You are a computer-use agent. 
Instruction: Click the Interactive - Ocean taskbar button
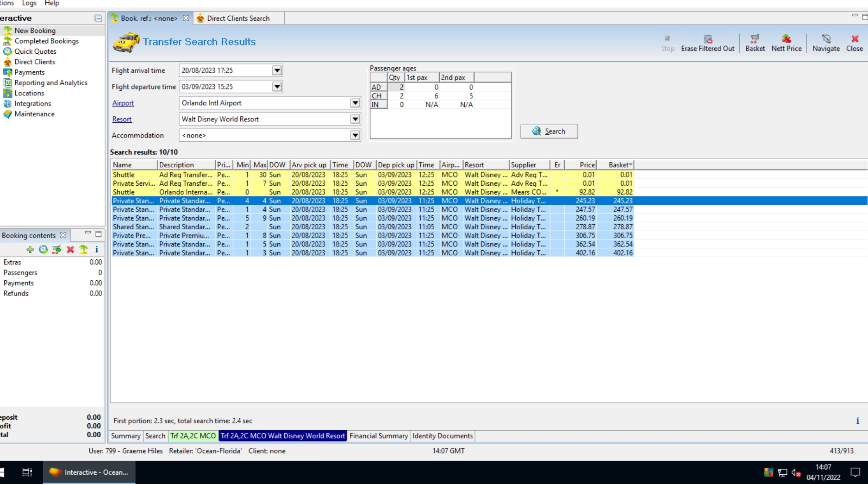89,472
